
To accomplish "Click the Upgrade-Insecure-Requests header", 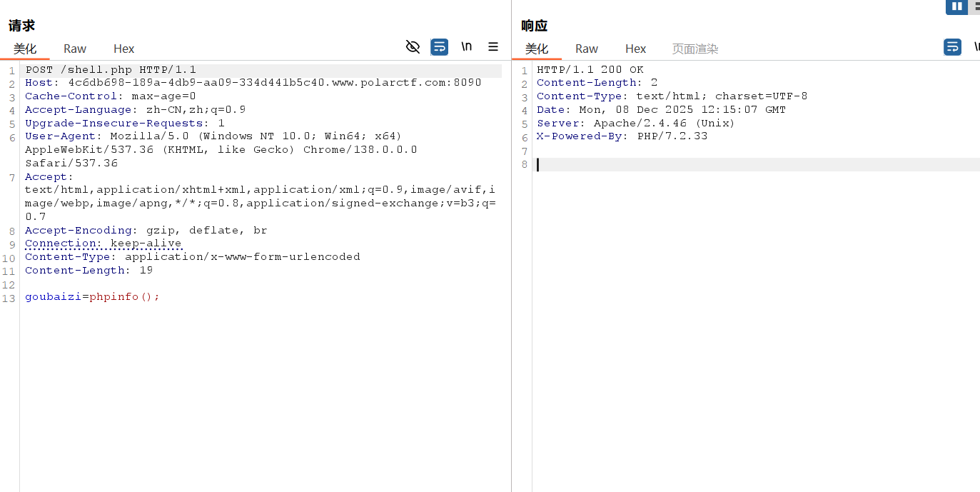I will coord(125,123).
